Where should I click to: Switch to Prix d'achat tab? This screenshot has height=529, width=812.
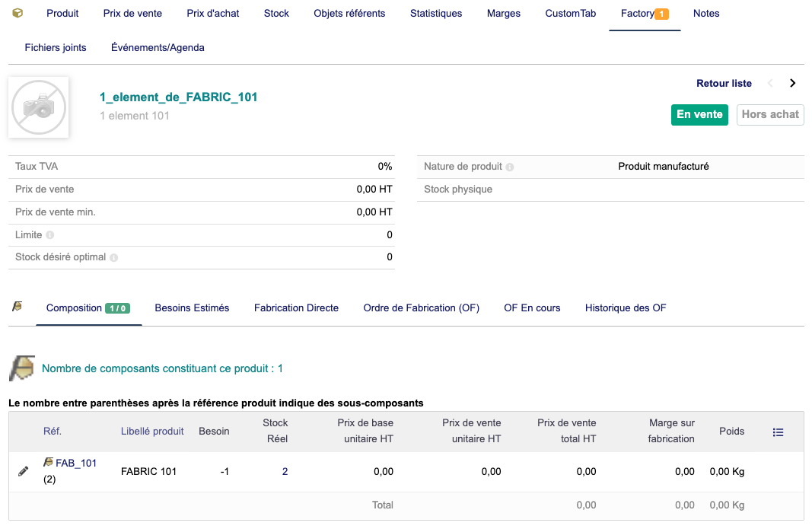point(213,14)
